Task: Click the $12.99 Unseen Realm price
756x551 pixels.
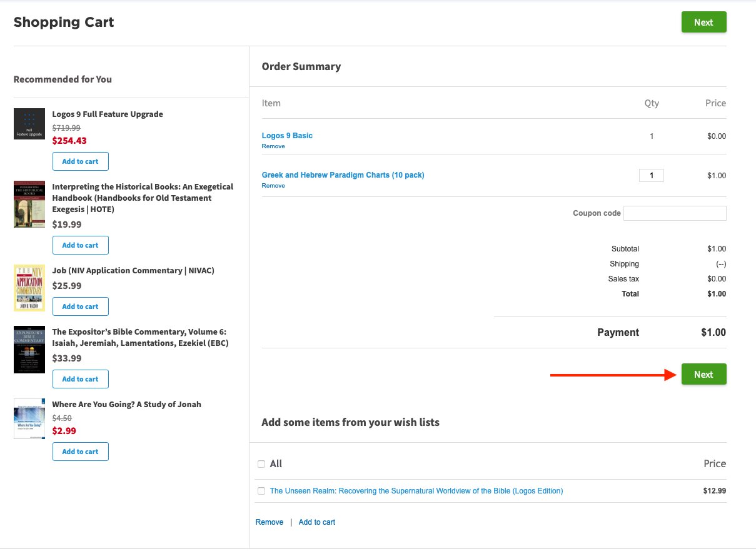Action: coord(715,491)
